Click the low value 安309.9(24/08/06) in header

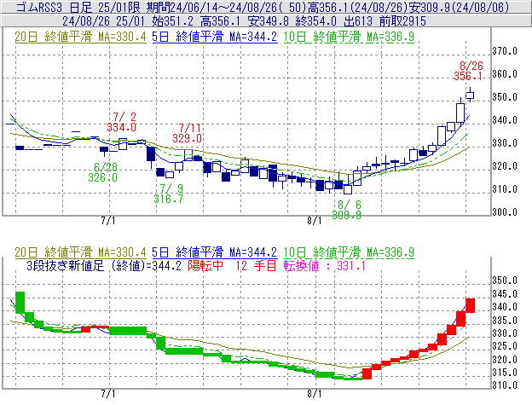click(x=459, y=7)
